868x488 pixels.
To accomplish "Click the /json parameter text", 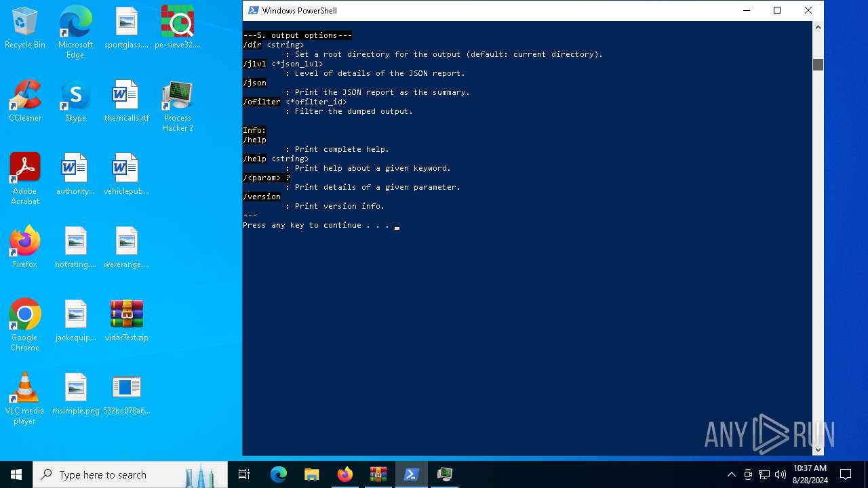I will (x=254, y=83).
